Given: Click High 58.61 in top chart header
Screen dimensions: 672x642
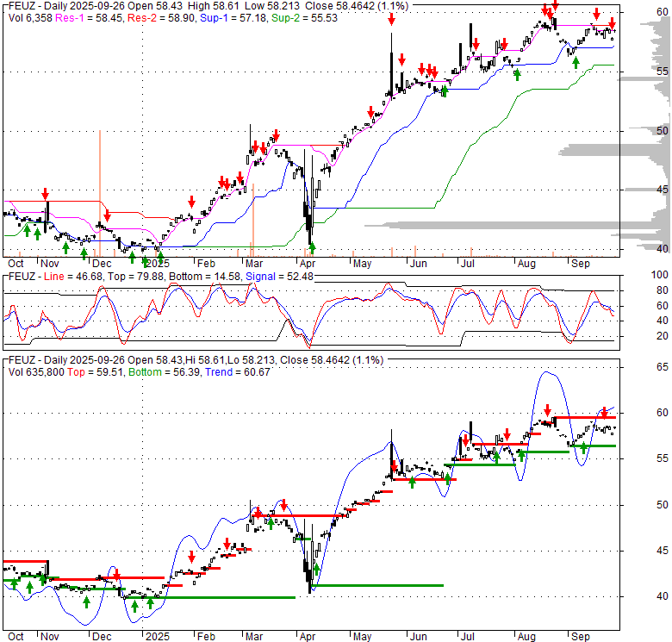Looking at the screenshot, I should (214, 6).
